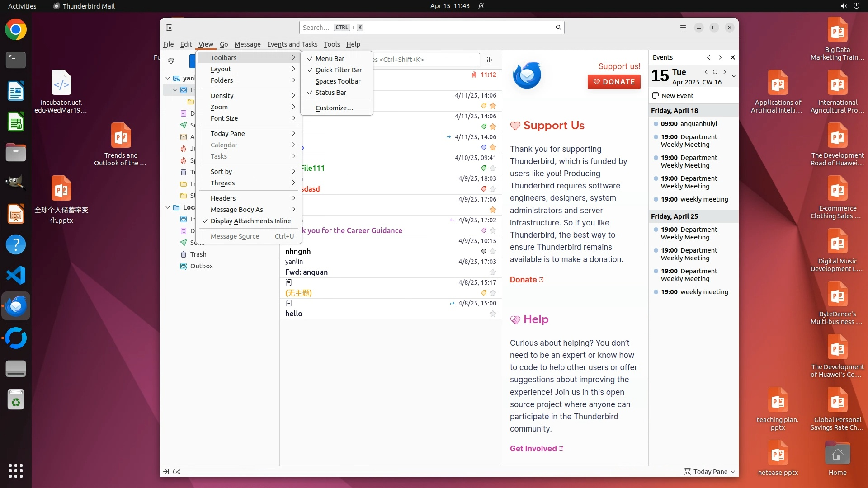Screen dimensions: 868x488
Task: Open the Thunderbird app menu hamburger icon
Action: pyautogui.click(x=683, y=28)
